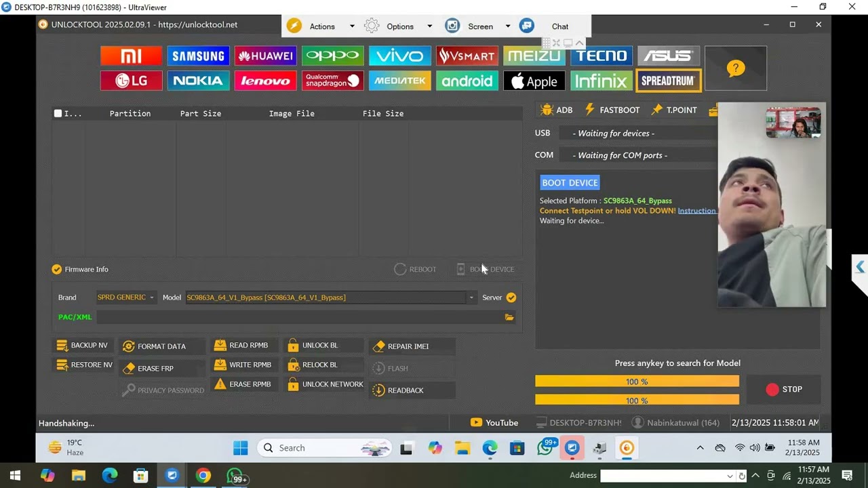868x488 pixels.
Task: Switch to the FASTBOOT tab
Action: click(x=612, y=110)
